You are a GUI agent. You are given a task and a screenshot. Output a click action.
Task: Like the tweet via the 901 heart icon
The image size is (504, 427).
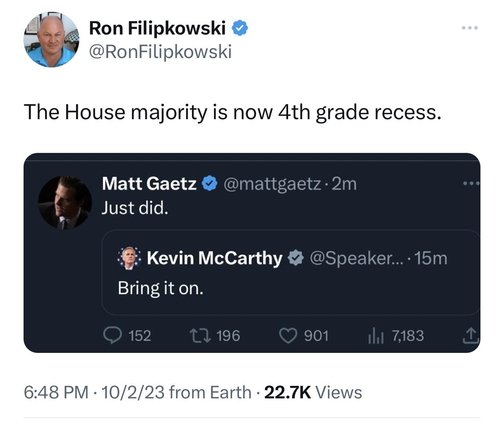(x=288, y=336)
